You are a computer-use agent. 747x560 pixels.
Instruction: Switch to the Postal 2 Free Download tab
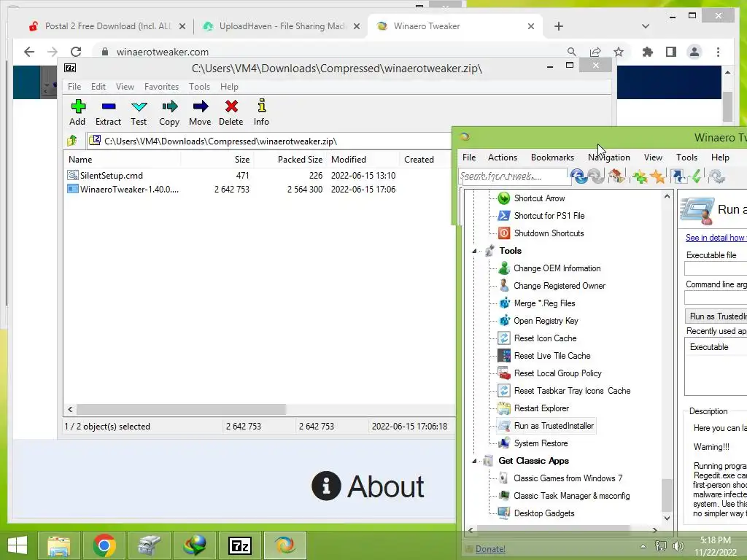pos(107,26)
